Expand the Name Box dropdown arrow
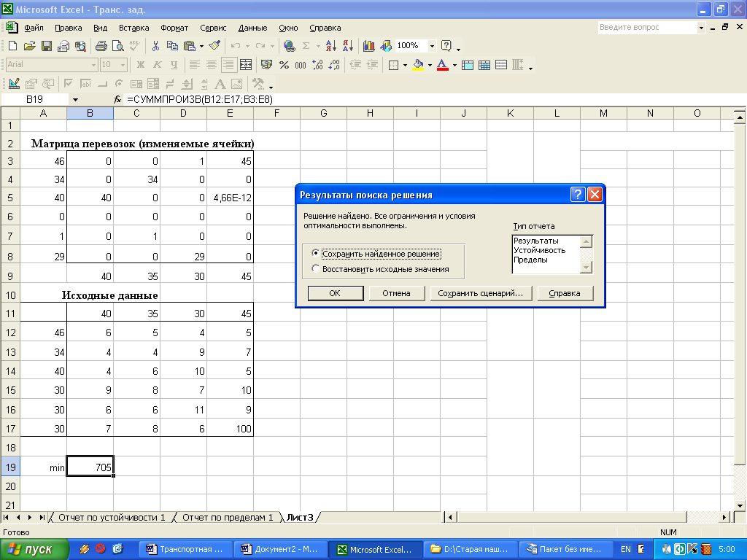This screenshot has height=560, width=747. (x=75, y=99)
